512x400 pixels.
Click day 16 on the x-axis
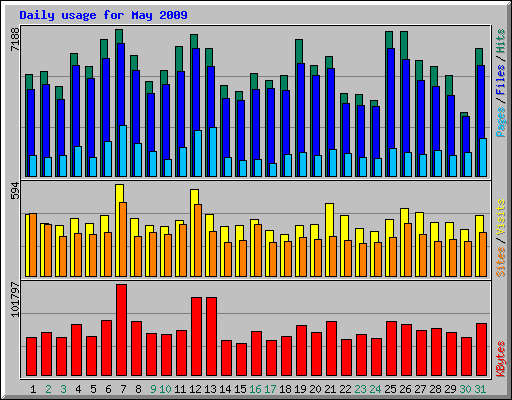255,389
